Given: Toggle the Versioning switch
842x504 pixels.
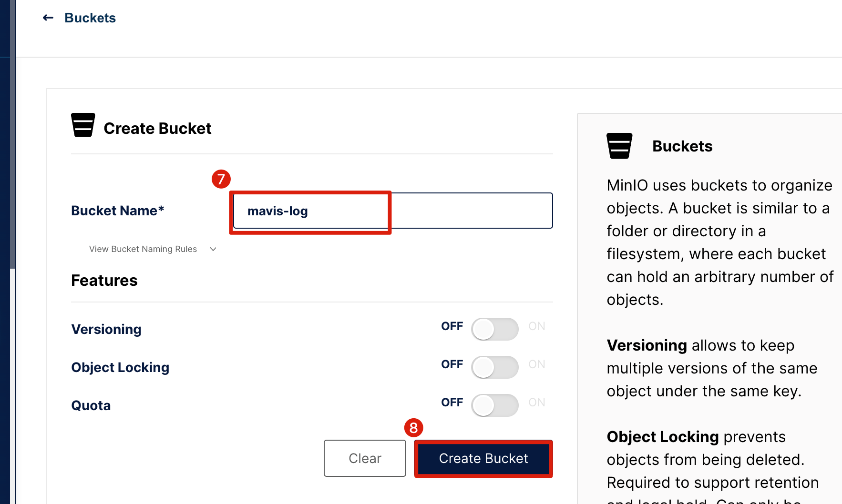Looking at the screenshot, I should [x=494, y=329].
